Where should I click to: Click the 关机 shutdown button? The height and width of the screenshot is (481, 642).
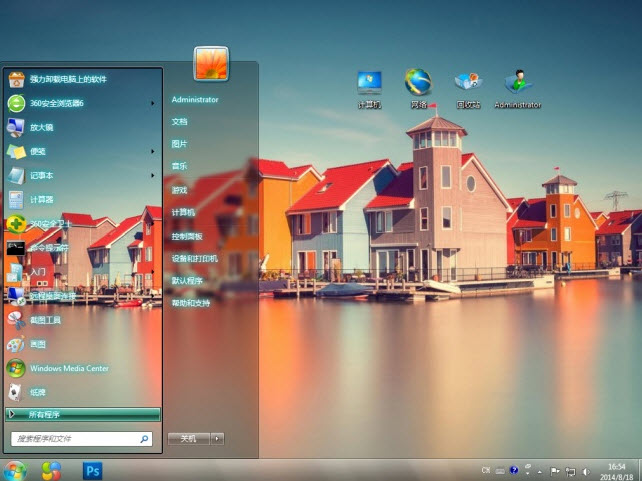[x=188, y=438]
